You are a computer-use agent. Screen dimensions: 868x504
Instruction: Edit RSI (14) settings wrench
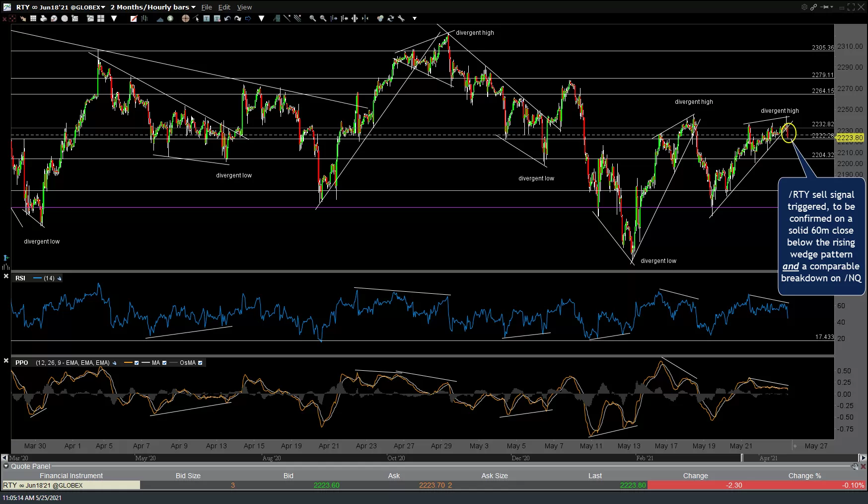(60, 278)
